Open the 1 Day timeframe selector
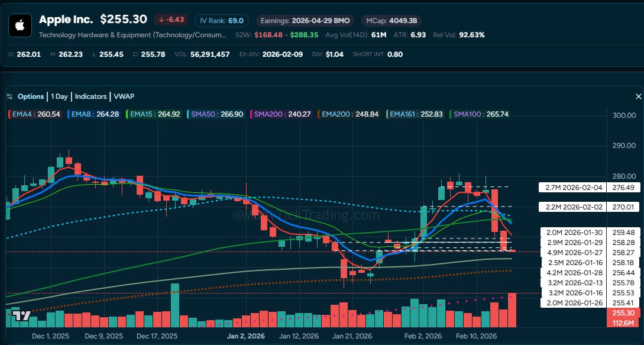Viewport: 644px width, 345px height. click(x=59, y=96)
